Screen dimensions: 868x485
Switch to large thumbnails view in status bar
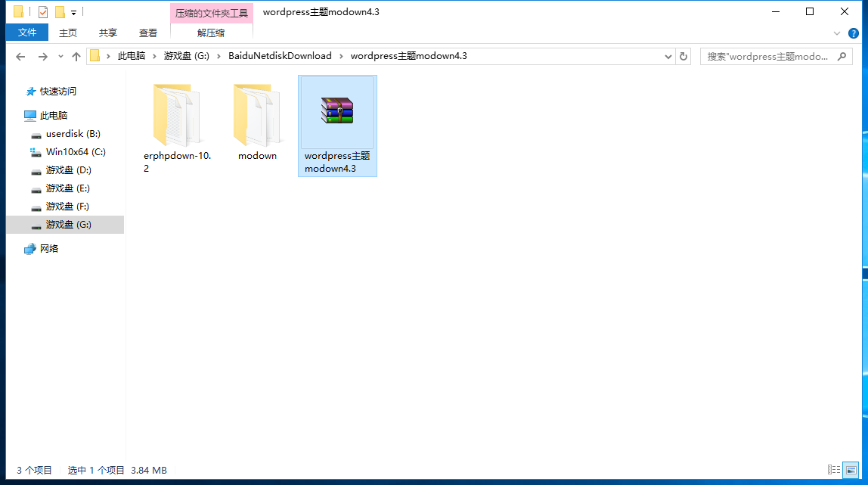pos(851,470)
